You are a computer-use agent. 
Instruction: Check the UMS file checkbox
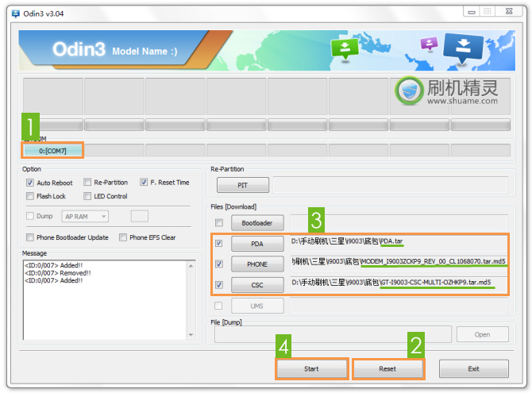pyautogui.click(x=218, y=306)
